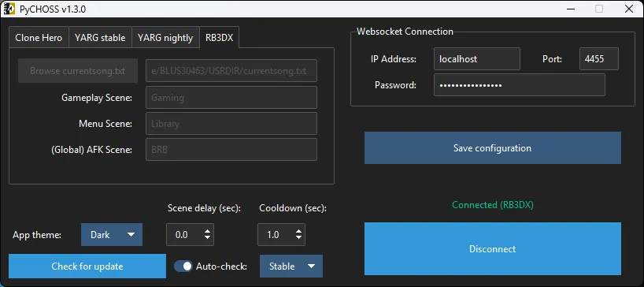
Task: Decrease the Cooldown value
Action: pos(298,238)
